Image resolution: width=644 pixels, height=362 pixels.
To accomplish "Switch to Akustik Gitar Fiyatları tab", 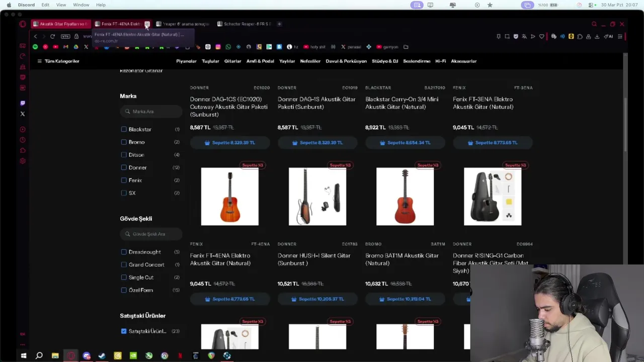I will point(60,24).
